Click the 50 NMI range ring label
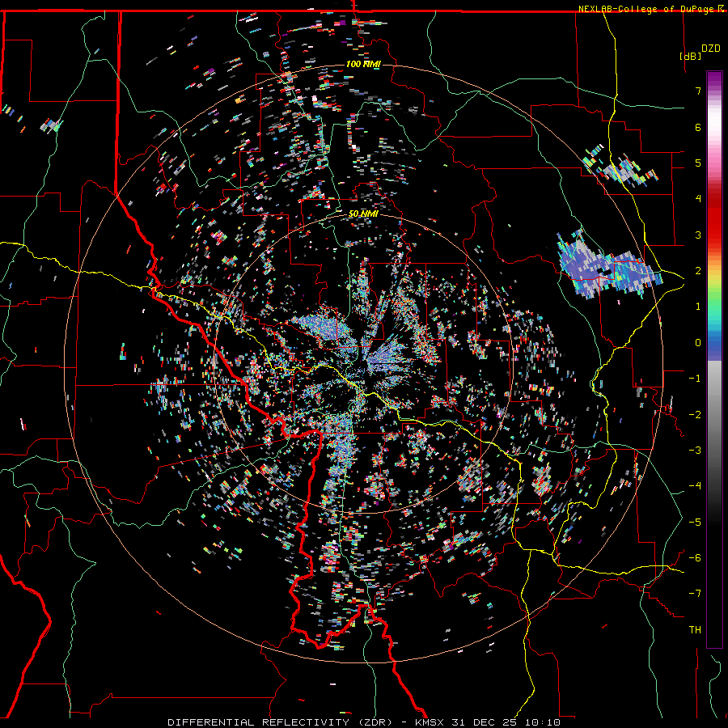This screenshot has height=728, width=728. (363, 214)
